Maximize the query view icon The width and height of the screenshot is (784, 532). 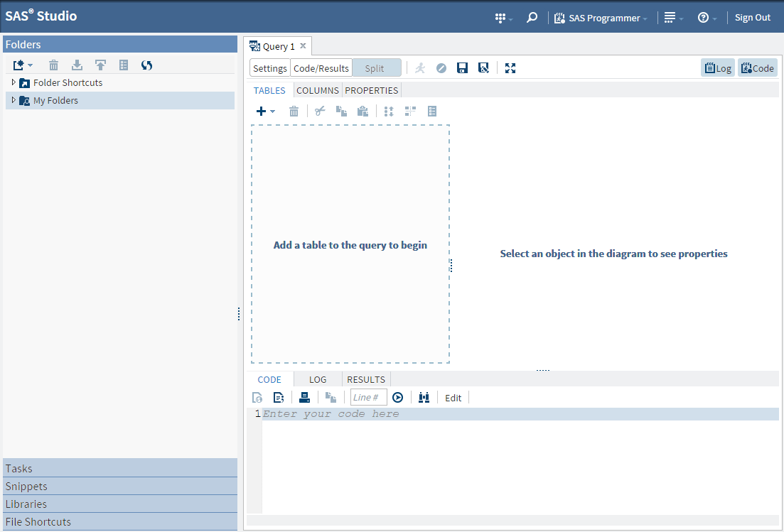click(x=510, y=68)
